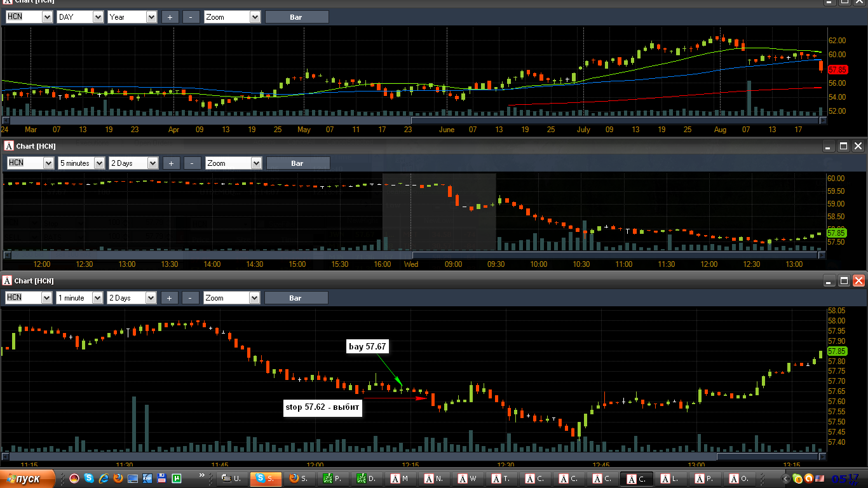Open the Windows пуск start button

pyautogui.click(x=27, y=478)
